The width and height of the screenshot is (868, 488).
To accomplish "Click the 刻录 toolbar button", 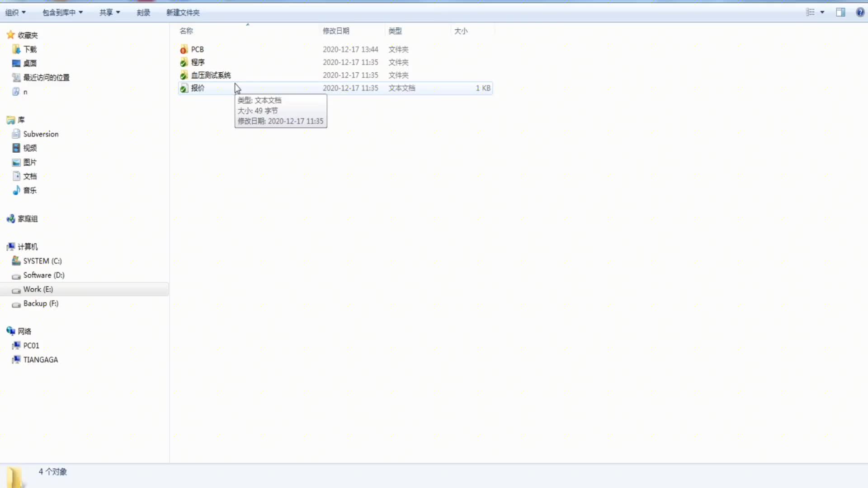I will 143,12.
